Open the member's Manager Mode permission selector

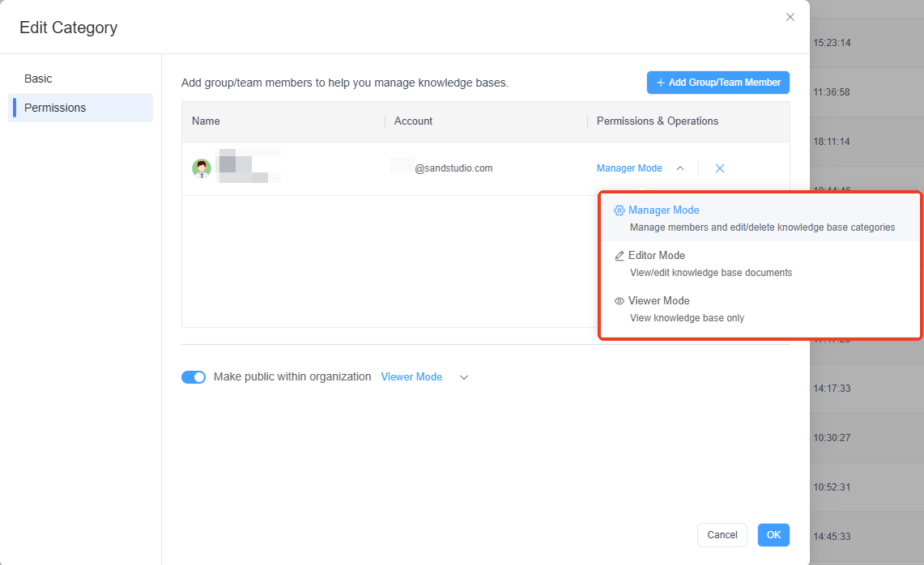point(629,168)
